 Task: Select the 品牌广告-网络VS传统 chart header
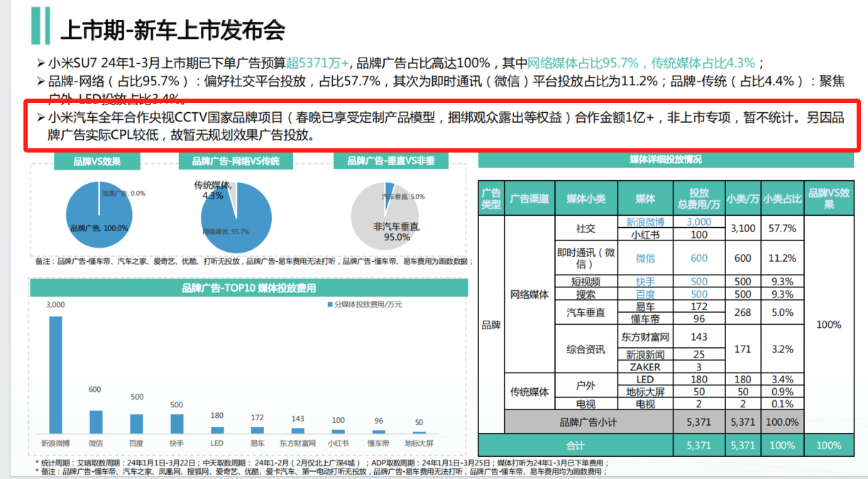tap(236, 161)
